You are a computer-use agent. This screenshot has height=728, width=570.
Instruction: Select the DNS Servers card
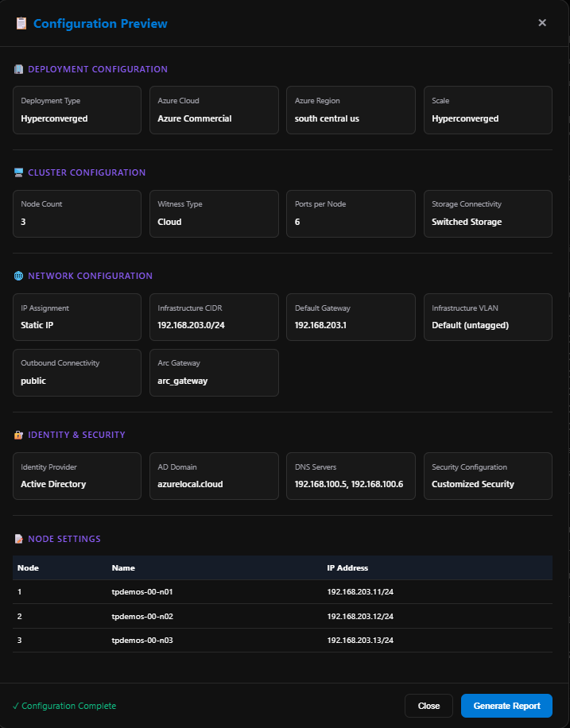pos(351,476)
